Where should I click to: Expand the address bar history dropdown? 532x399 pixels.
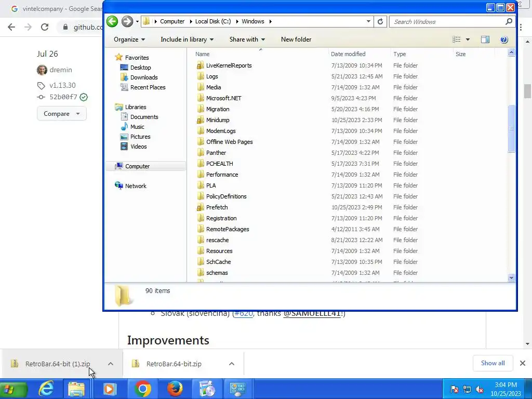[x=368, y=21]
